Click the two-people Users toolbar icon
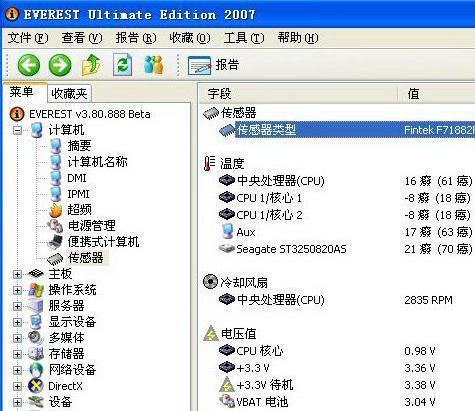The height and width of the screenshot is (411, 475). tap(154, 65)
